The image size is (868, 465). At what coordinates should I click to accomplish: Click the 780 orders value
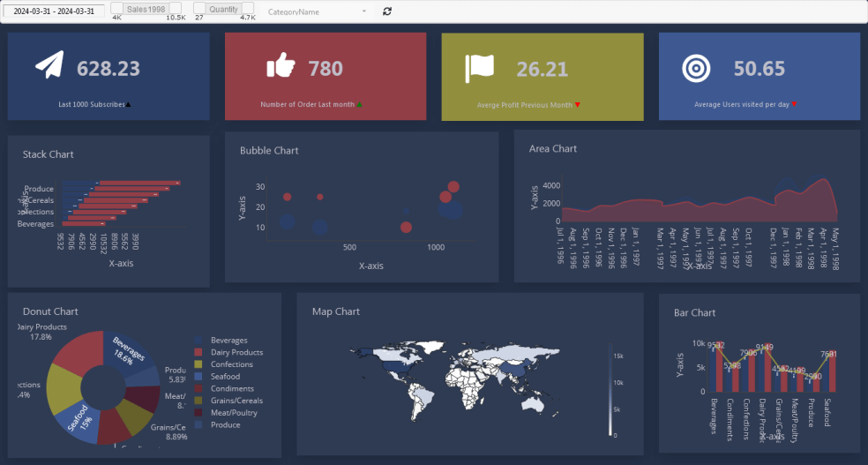pyautogui.click(x=325, y=69)
